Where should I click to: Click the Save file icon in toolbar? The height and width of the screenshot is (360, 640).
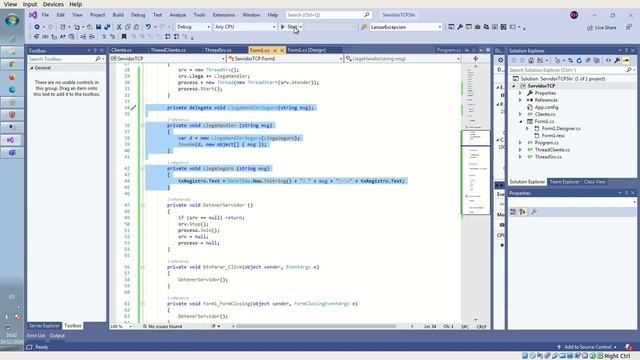click(98, 27)
